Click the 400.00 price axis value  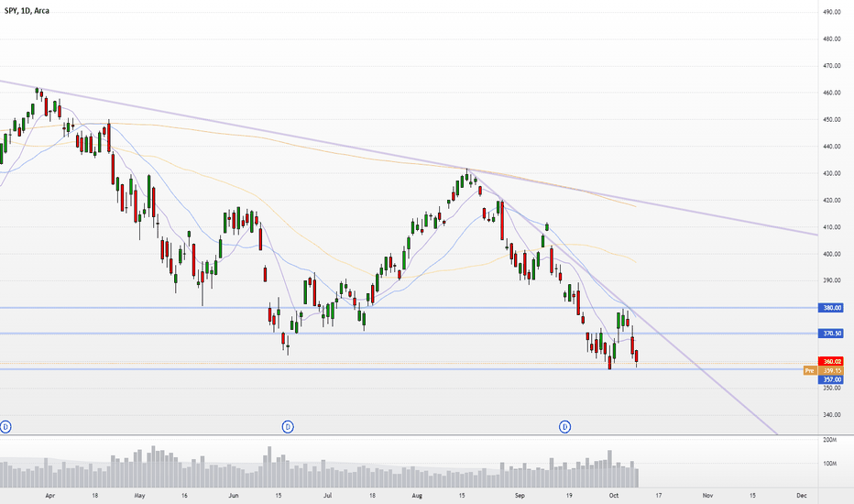click(x=832, y=255)
